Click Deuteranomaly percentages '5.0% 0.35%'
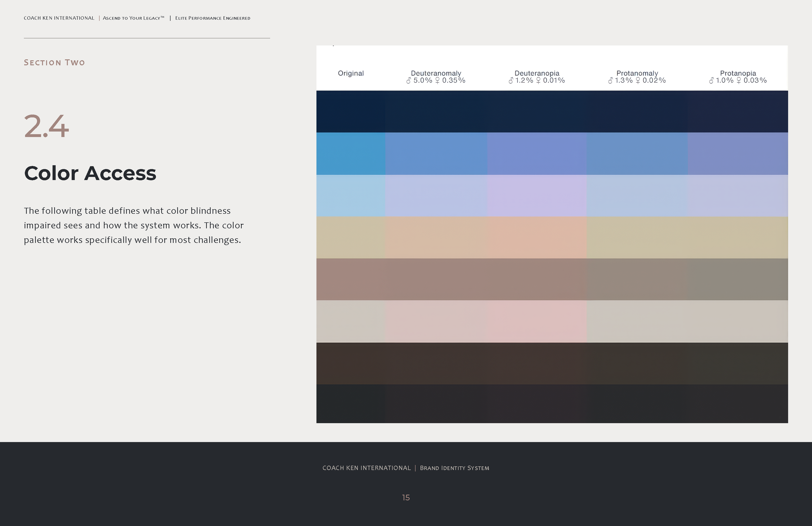Image resolution: width=812 pixels, height=526 pixels. [x=436, y=81]
